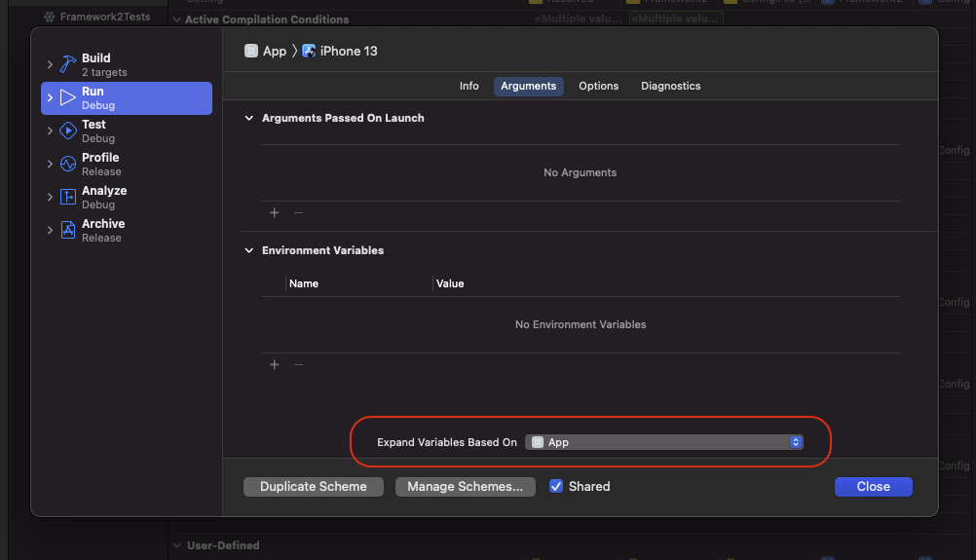Click Framework2Tests in background navigator
The height and width of the screenshot is (560, 976).
click(105, 17)
